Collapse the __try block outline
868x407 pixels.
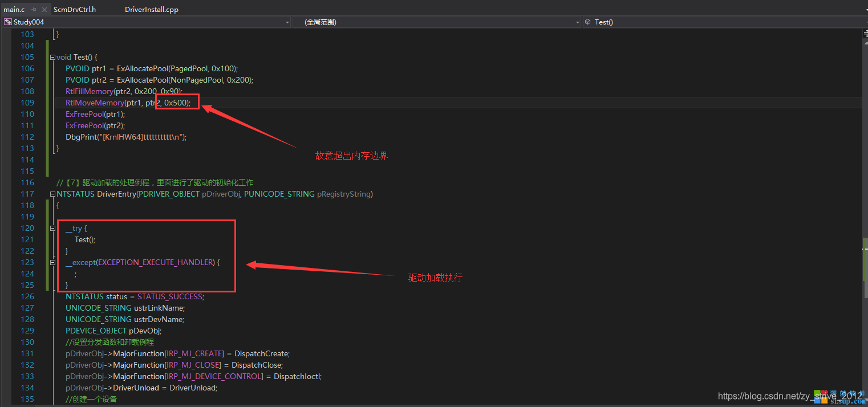click(x=52, y=228)
